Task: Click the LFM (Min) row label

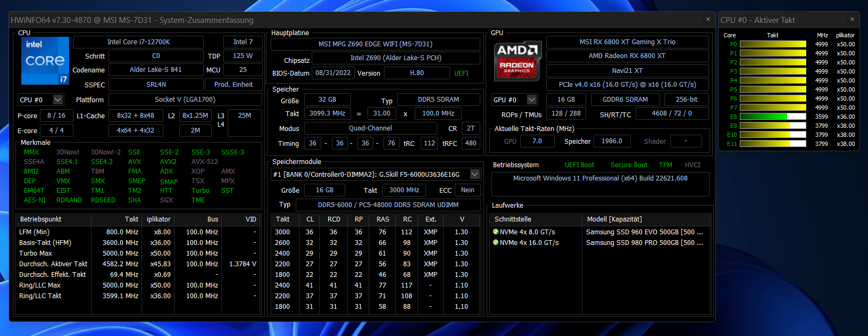Action: coord(34,232)
